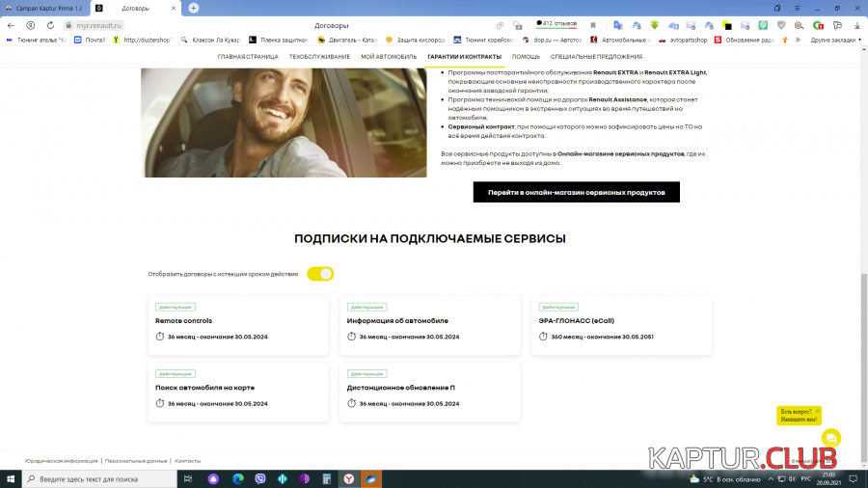
Task: Open the Yandex Browser taskbar icon
Action: point(349,479)
